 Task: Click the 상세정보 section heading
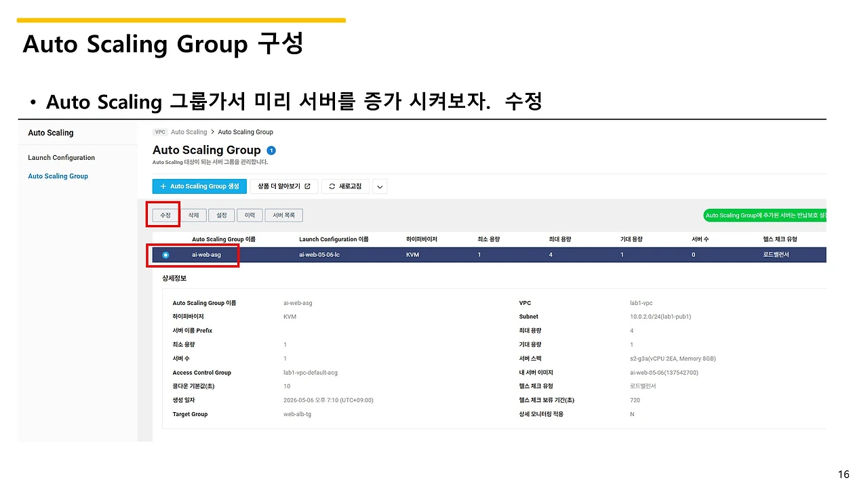click(x=174, y=278)
